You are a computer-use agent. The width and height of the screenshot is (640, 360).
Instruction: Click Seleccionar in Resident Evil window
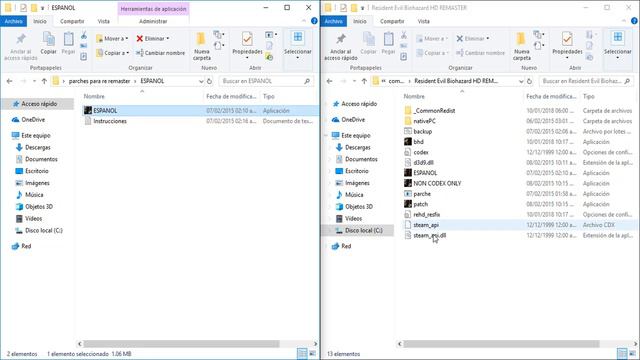coord(618,45)
